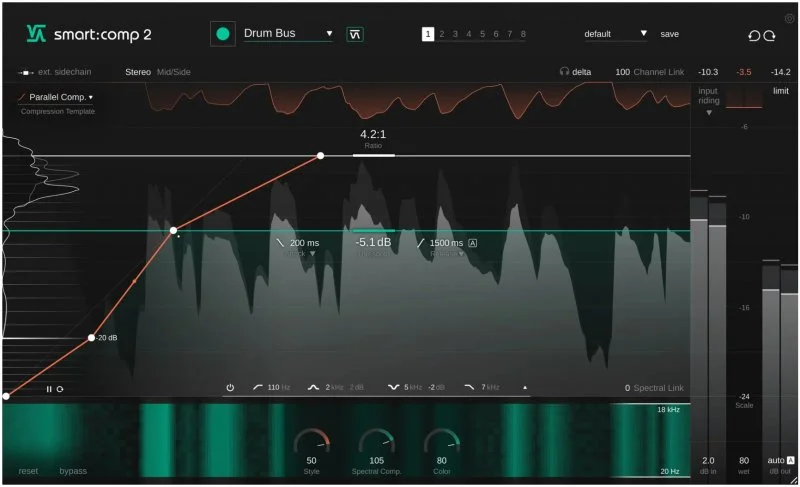The image size is (800, 487).
Task: Redo the last change
Action: pyautogui.click(x=769, y=35)
